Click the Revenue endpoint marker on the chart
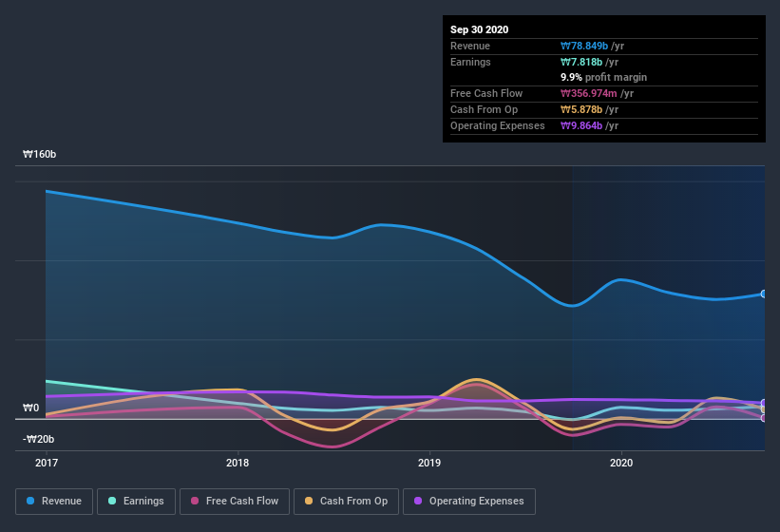The image size is (780, 532). (x=764, y=294)
